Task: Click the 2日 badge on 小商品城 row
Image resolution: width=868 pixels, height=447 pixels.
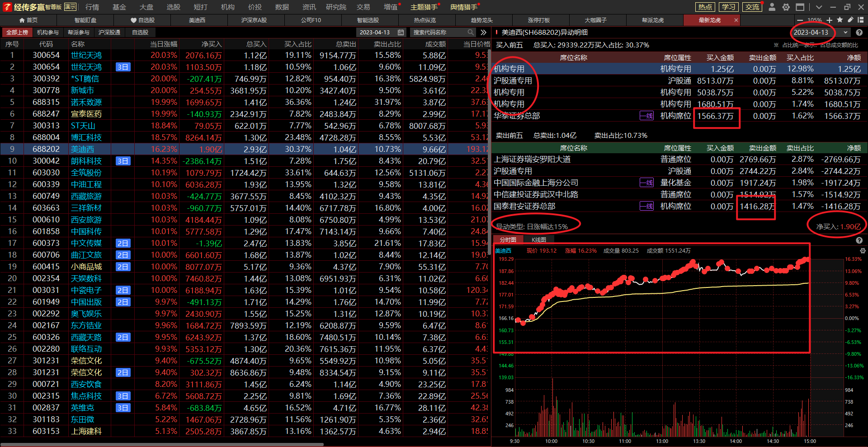Action: pos(123,267)
